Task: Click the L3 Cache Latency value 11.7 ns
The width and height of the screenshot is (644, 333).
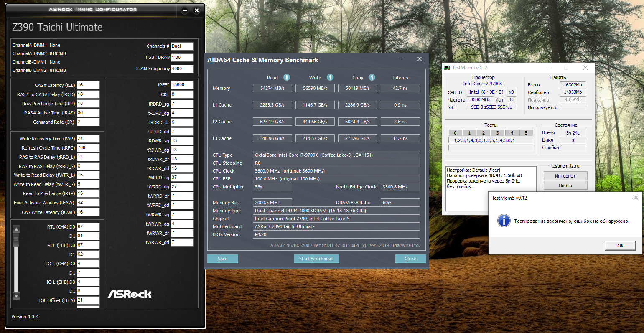Action: [x=400, y=138]
